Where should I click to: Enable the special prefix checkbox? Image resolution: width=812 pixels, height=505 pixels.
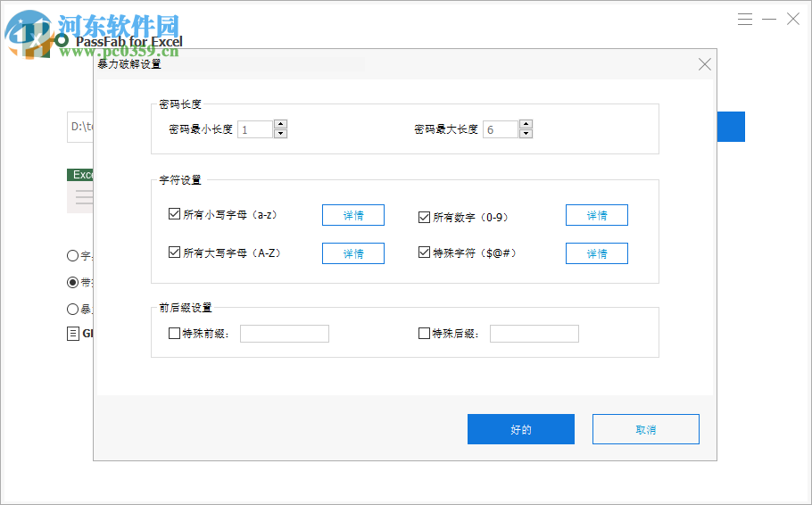coord(175,333)
